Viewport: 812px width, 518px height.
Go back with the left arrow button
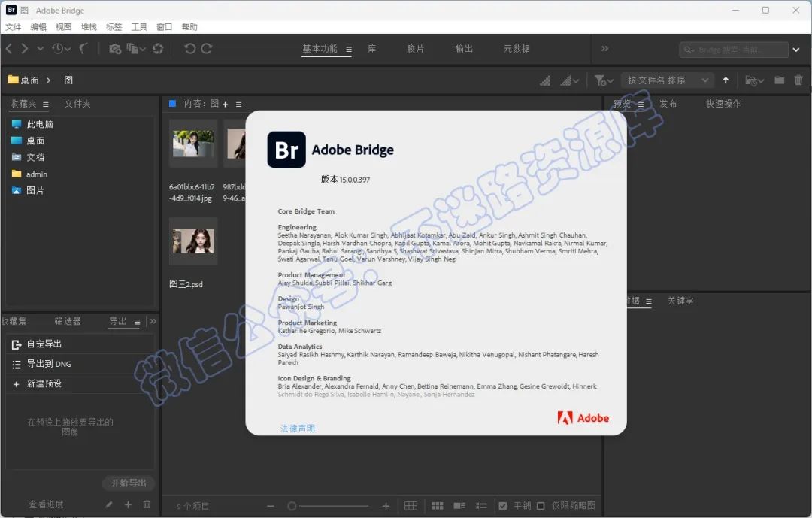pyautogui.click(x=9, y=49)
